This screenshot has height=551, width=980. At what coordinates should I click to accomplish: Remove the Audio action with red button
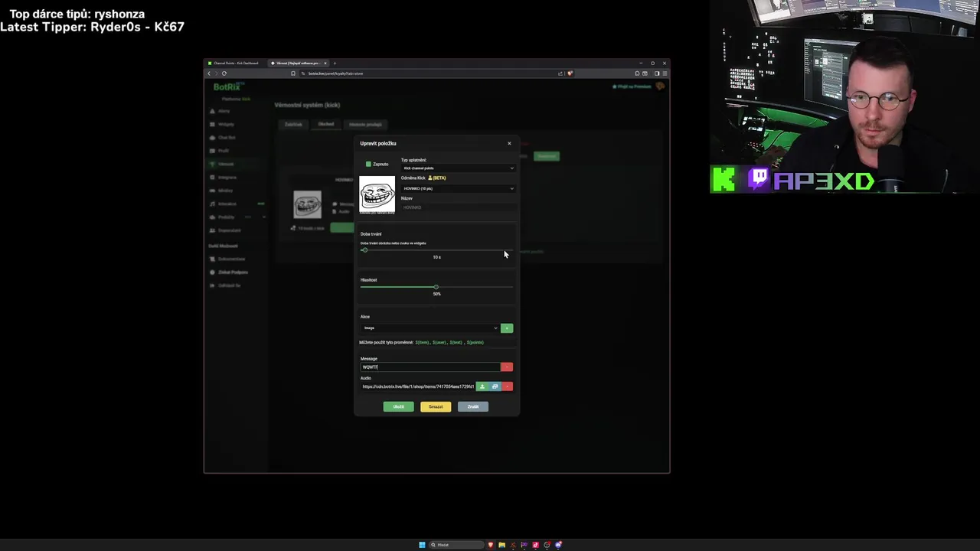[507, 386]
